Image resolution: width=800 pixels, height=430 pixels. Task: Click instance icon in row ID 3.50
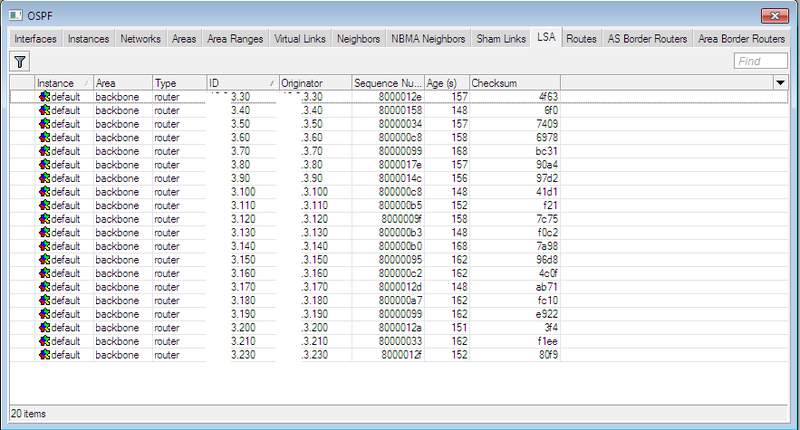(44, 124)
